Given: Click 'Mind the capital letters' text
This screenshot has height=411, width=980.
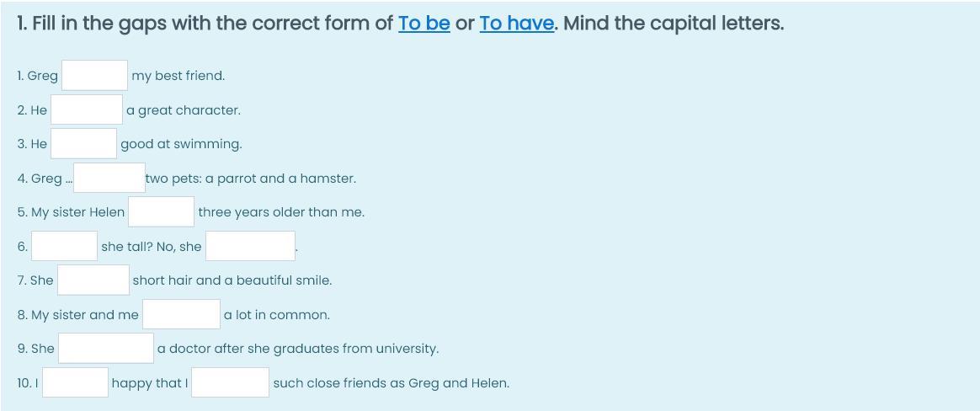Looking at the screenshot, I should pos(673,24).
